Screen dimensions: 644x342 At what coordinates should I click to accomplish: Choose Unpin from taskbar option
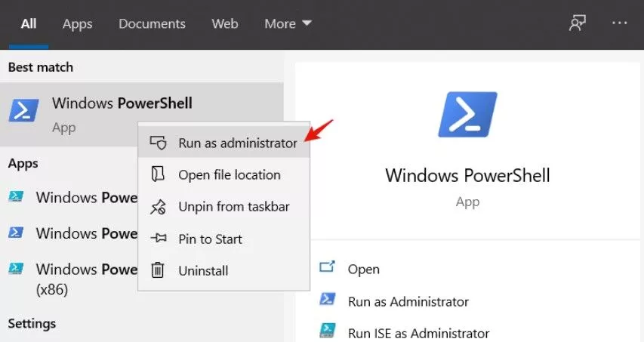(x=223, y=207)
